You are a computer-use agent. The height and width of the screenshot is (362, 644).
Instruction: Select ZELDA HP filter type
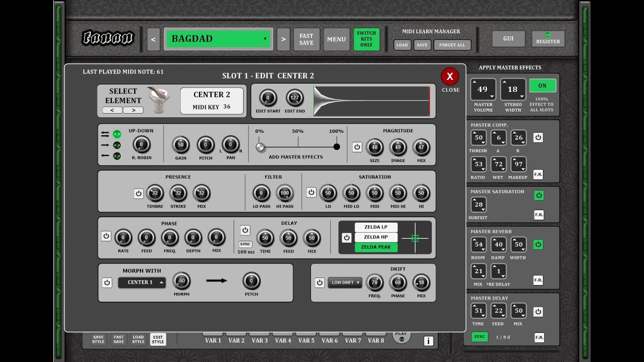[376, 237]
